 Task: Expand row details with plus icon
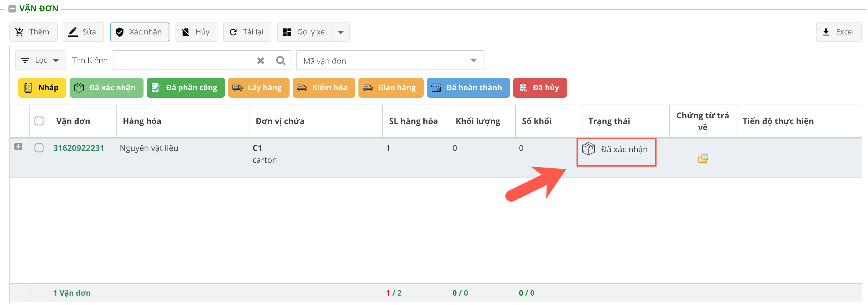click(18, 147)
